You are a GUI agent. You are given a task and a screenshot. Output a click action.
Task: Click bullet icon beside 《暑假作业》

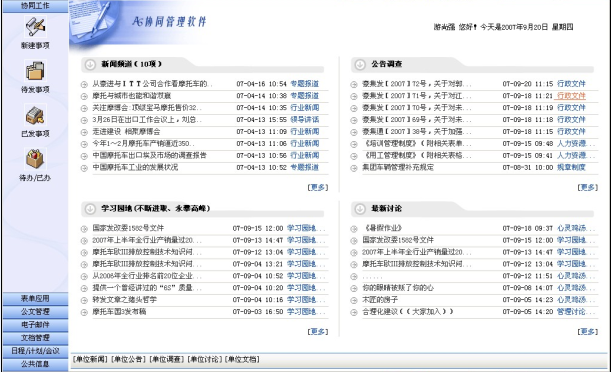click(x=354, y=229)
